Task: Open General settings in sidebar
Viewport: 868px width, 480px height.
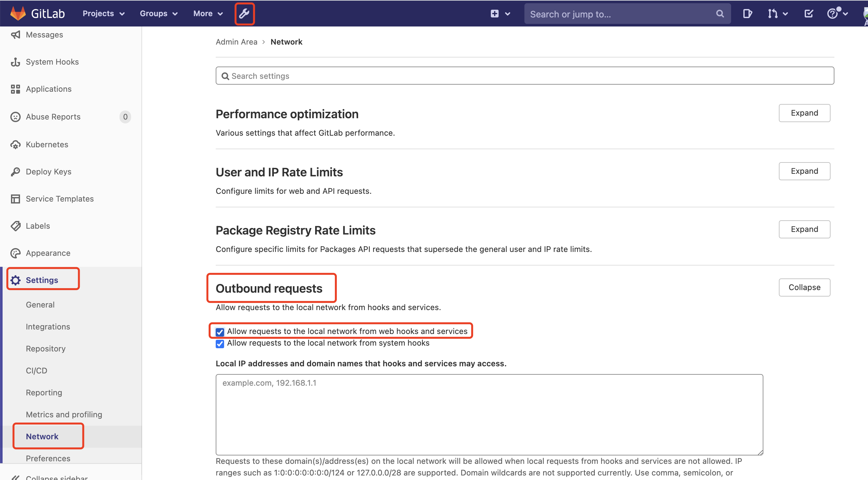Action: tap(40, 305)
